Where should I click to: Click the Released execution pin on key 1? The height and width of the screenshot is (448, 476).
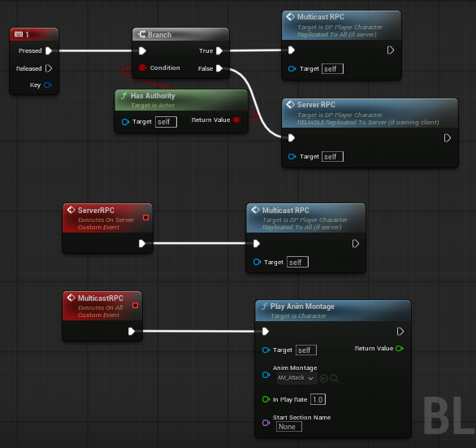click(49, 68)
